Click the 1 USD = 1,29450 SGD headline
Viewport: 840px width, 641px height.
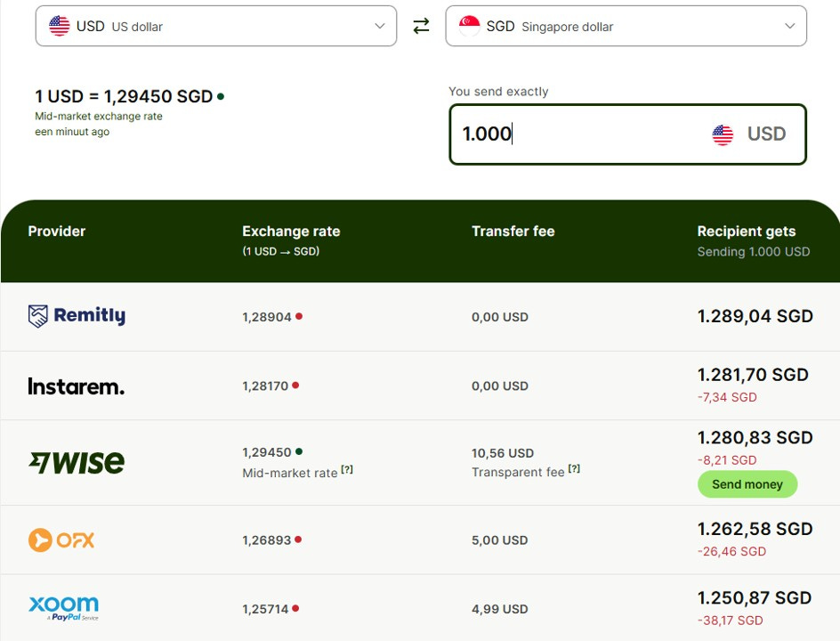[124, 96]
